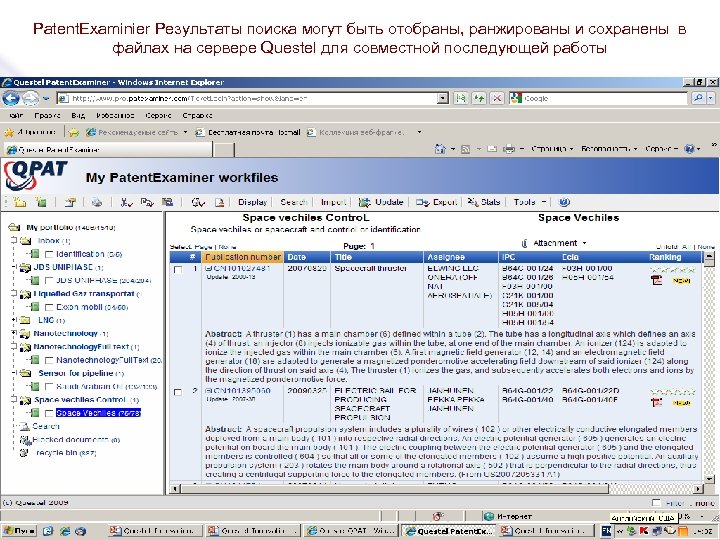Open the Import menu
720x540 pixels.
pyautogui.click(x=333, y=202)
